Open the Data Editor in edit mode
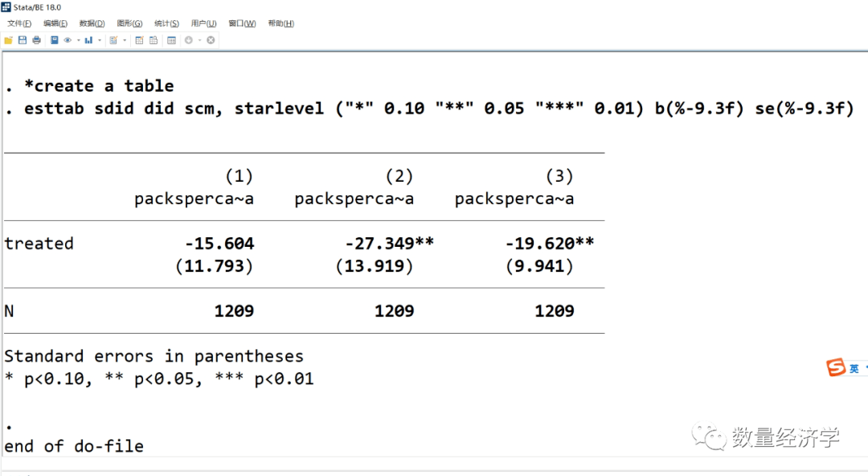Image resolution: width=868 pixels, height=476 pixels. click(x=138, y=40)
